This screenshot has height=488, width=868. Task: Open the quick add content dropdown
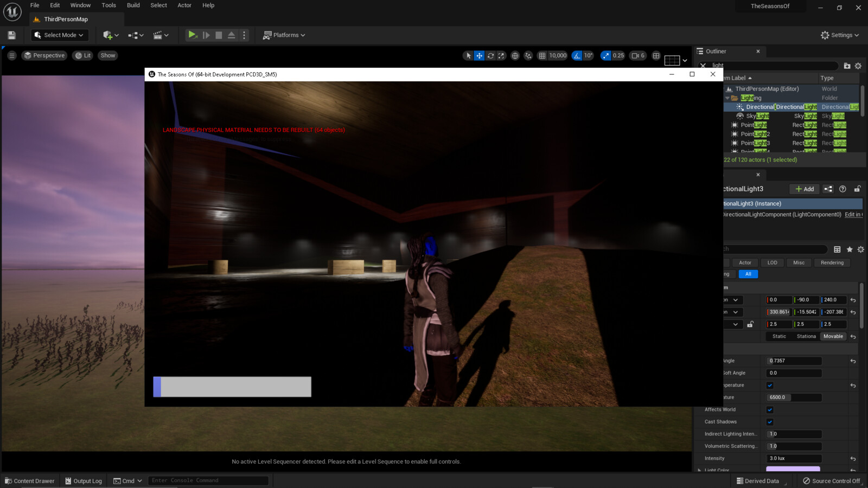(x=111, y=35)
